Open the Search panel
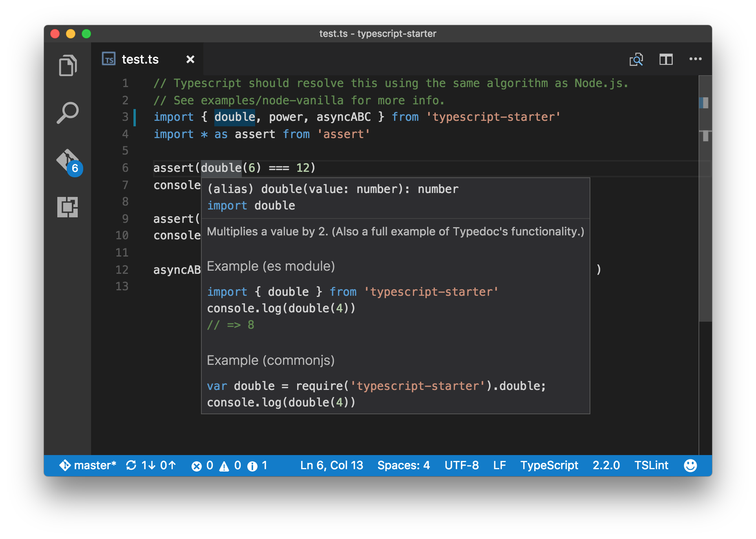756x539 pixels. [68, 113]
